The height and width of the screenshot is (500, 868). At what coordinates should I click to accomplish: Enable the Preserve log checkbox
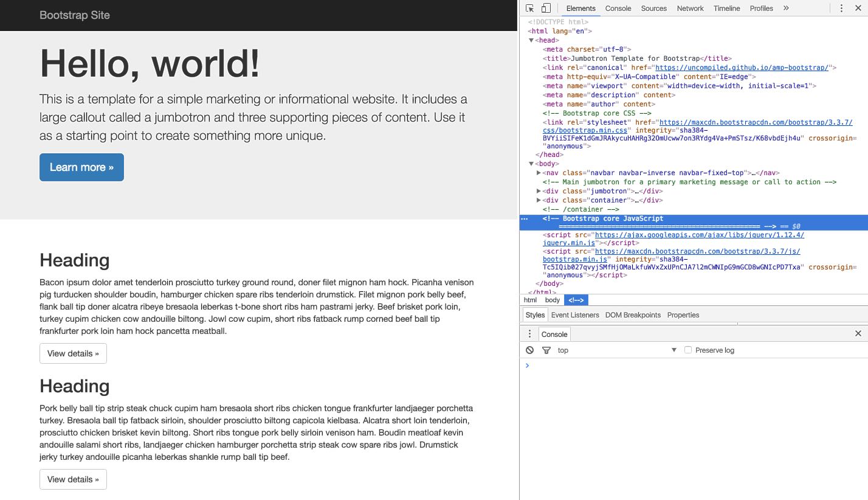tap(688, 350)
